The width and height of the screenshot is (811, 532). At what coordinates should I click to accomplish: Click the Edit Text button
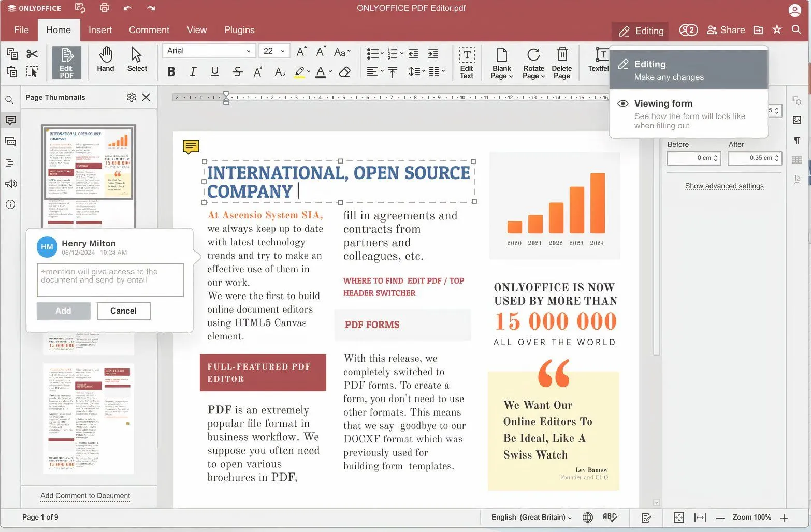467,63
